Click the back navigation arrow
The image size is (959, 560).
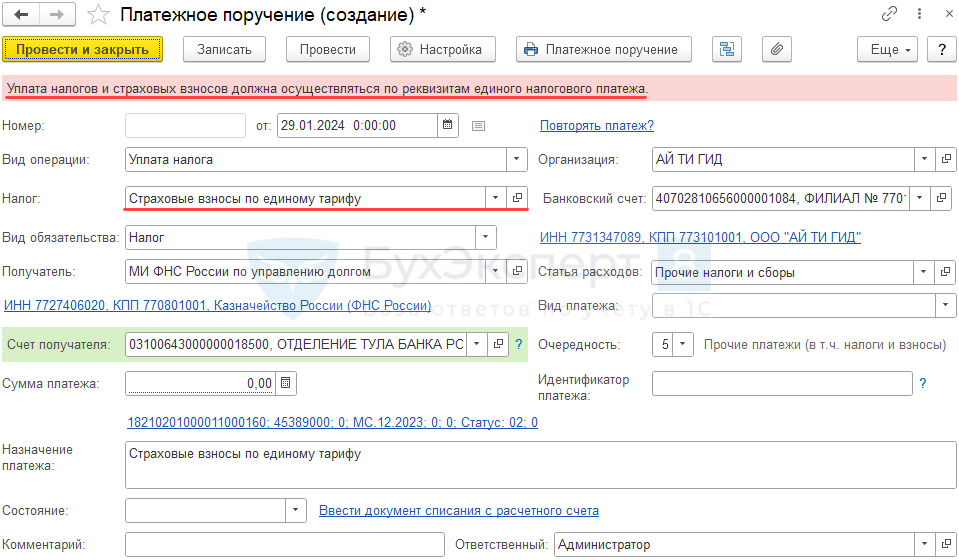point(21,15)
